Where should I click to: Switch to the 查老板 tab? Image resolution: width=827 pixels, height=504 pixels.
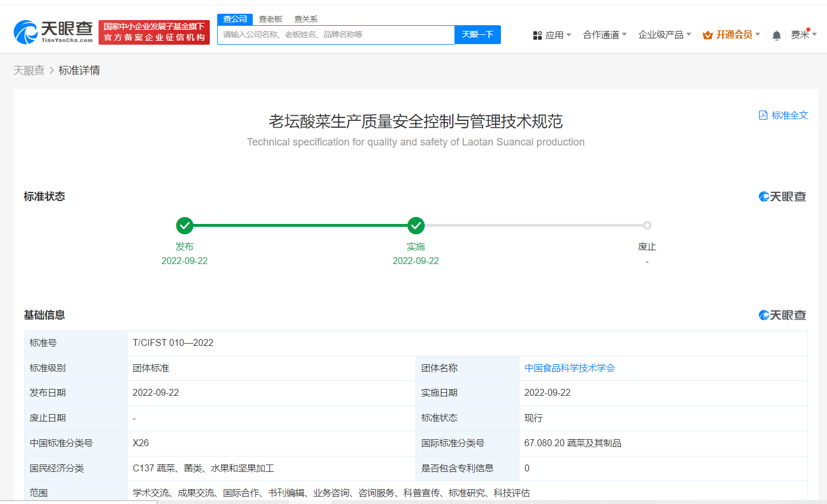tap(269, 19)
